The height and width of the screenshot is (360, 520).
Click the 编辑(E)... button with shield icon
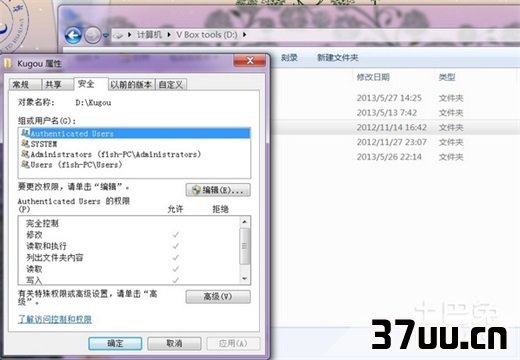tap(218, 190)
